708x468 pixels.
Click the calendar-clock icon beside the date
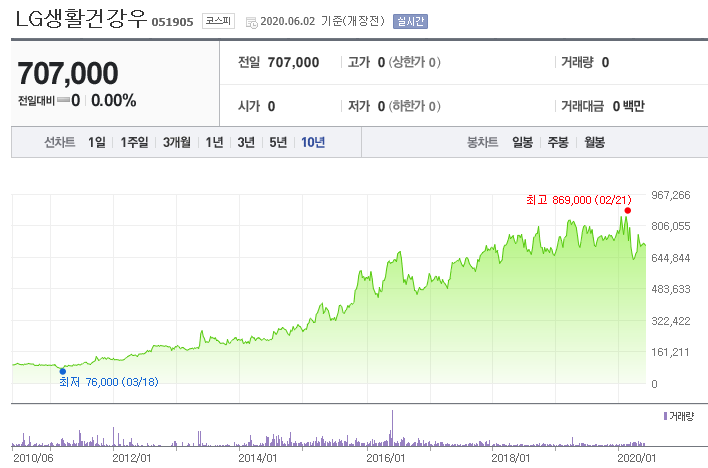(252, 22)
